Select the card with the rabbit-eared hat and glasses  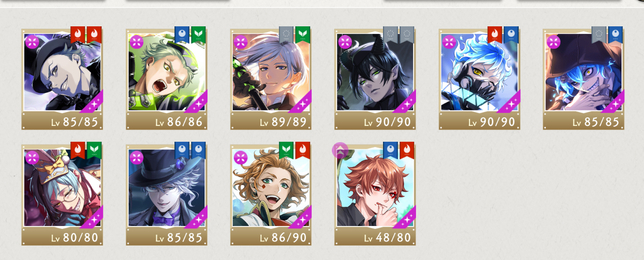[62, 194]
